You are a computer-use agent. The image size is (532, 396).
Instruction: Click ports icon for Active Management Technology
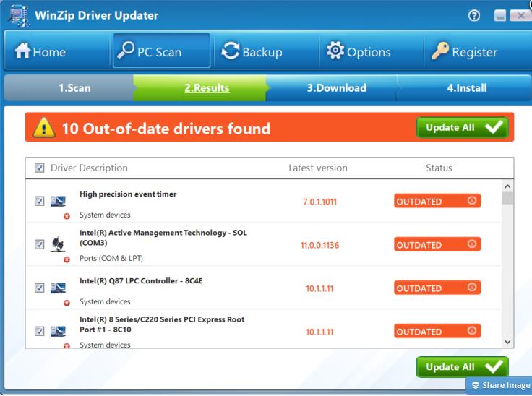click(x=58, y=244)
